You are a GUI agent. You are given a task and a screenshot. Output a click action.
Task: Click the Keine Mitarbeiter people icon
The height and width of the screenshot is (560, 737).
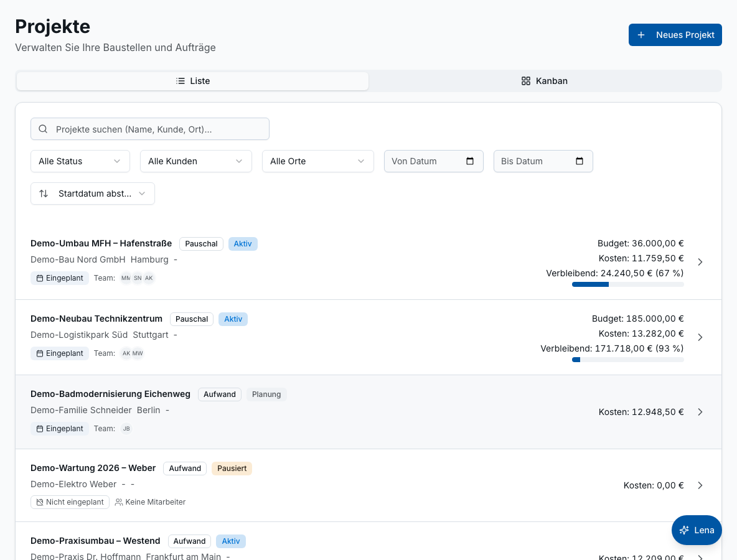tap(119, 502)
